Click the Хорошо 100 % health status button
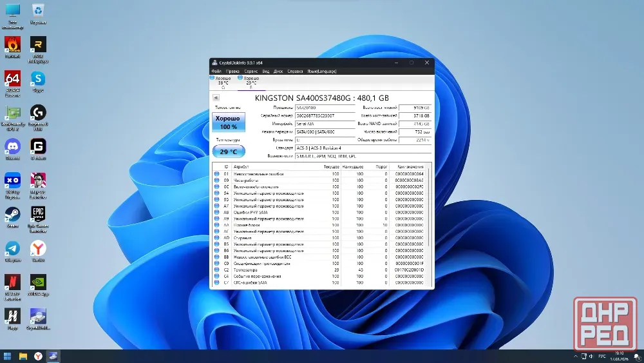This screenshot has width=644, height=363. [229, 122]
